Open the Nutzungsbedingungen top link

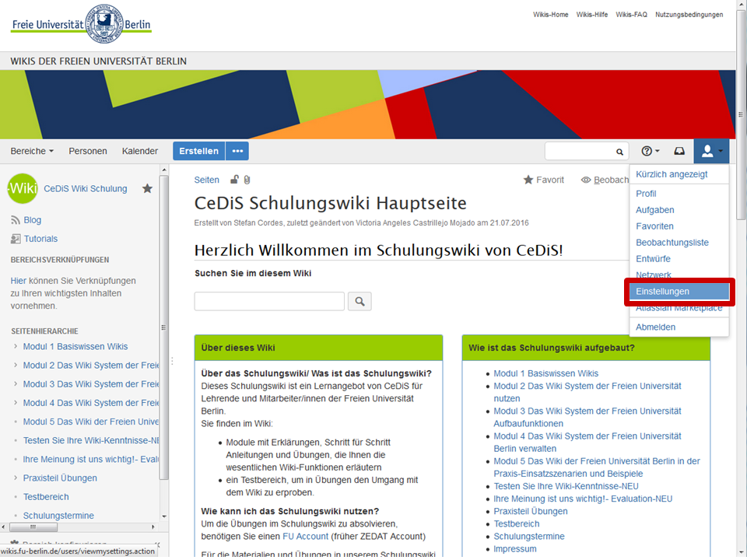click(x=689, y=15)
